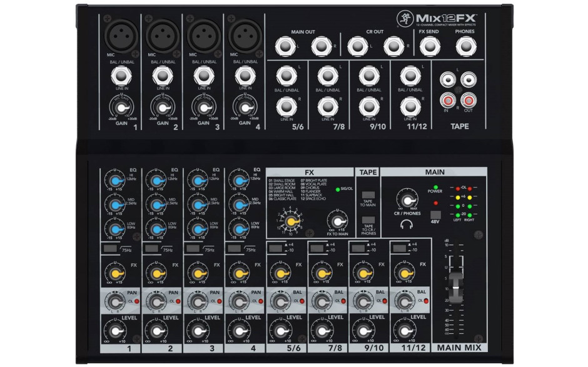Screen dimensions: 588x367
Task: Toggle the TAPE TO MAIN switch
Action: [x=368, y=195]
